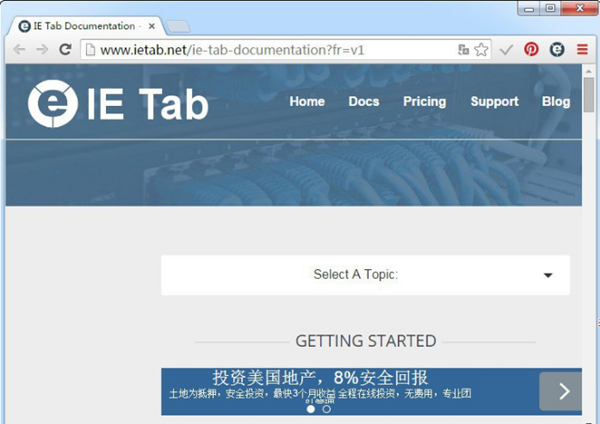
Task: Open the Docs nav item
Action: [364, 101]
